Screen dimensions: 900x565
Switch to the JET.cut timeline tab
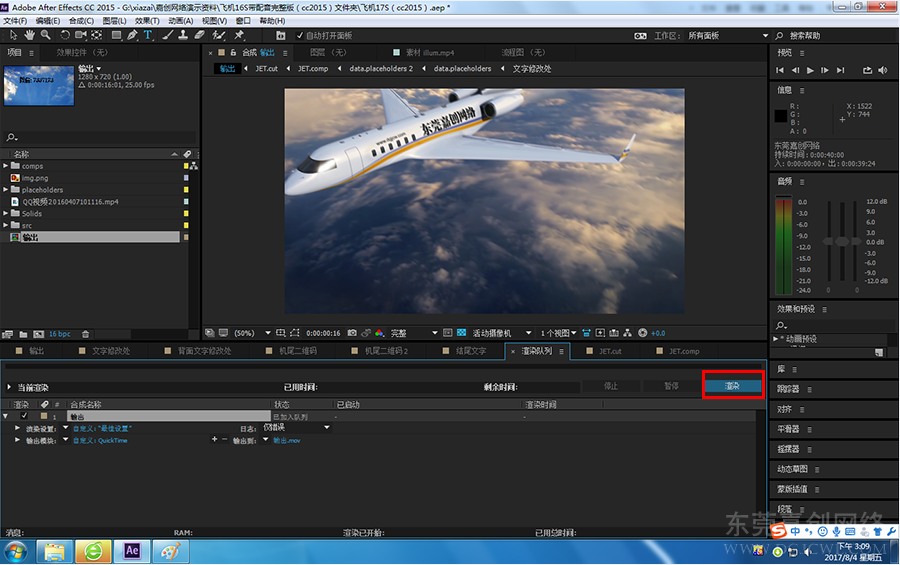610,351
